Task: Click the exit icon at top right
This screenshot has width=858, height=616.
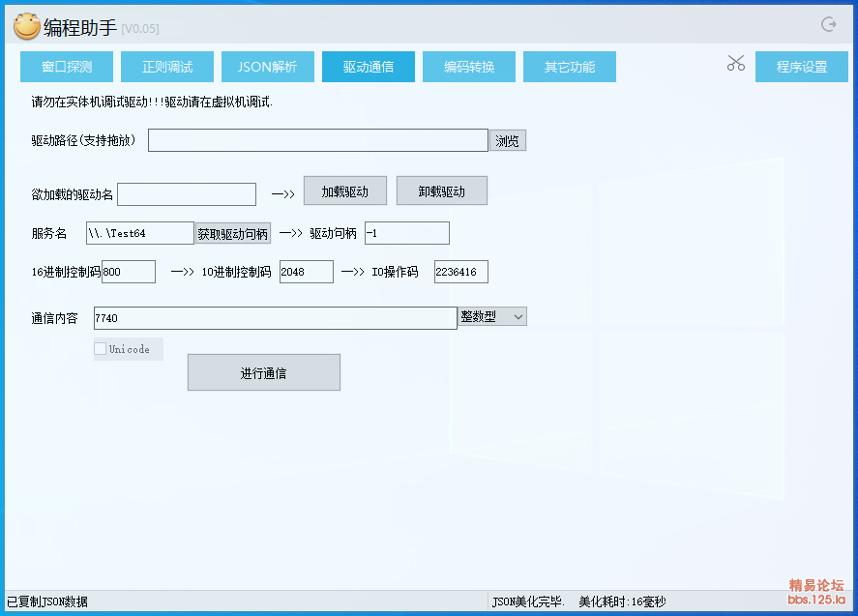Action: click(x=828, y=25)
